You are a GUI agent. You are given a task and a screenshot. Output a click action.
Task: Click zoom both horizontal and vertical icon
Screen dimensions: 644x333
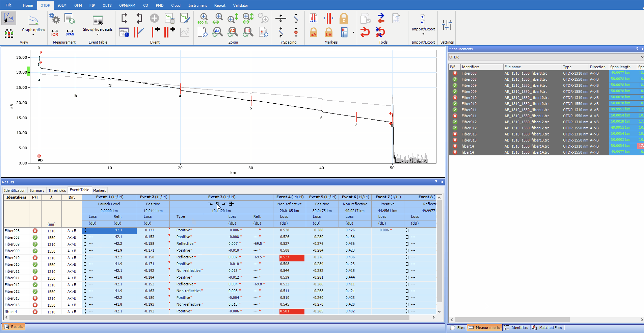click(x=248, y=19)
